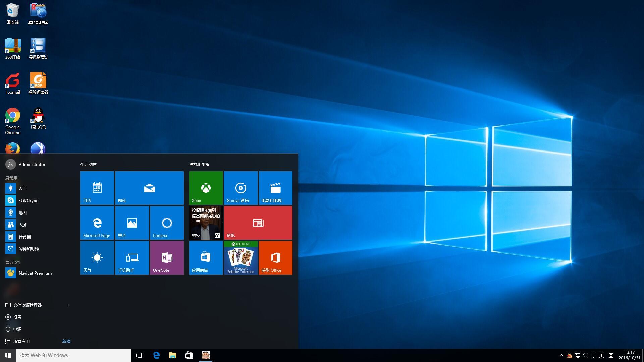Open Movies & TV (电影和电视) tile

tap(276, 188)
